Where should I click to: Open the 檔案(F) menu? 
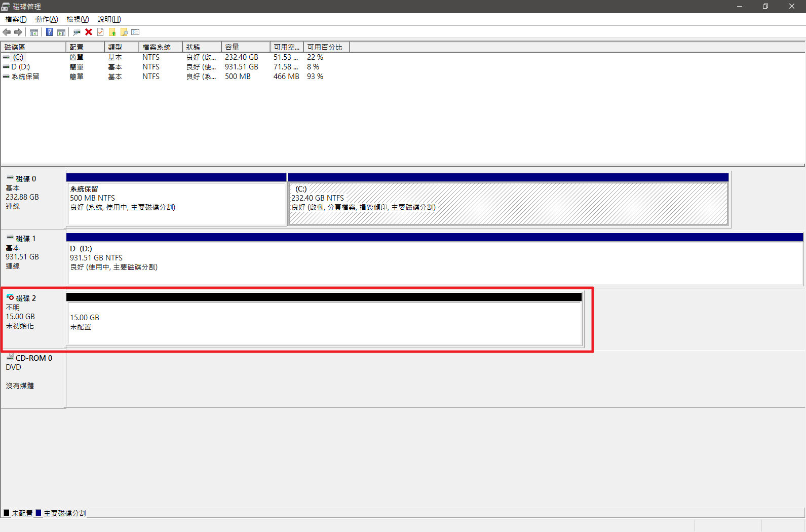pyautogui.click(x=16, y=19)
